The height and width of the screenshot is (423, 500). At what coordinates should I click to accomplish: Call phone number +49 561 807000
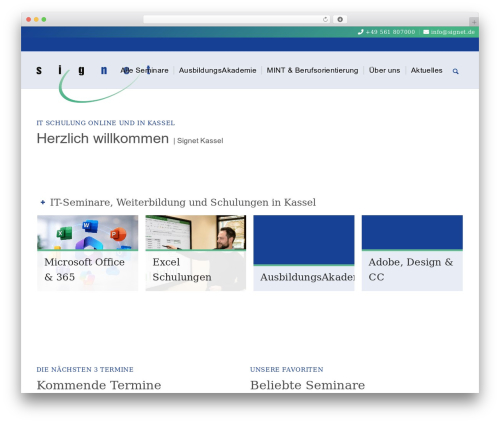pos(390,32)
